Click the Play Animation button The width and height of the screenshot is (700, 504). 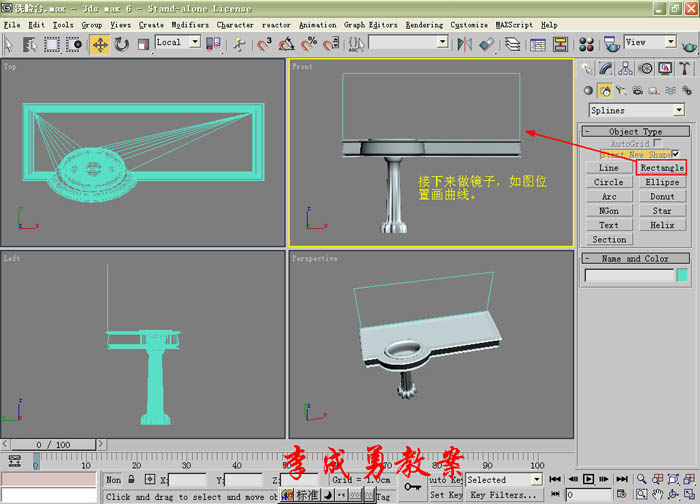588,479
